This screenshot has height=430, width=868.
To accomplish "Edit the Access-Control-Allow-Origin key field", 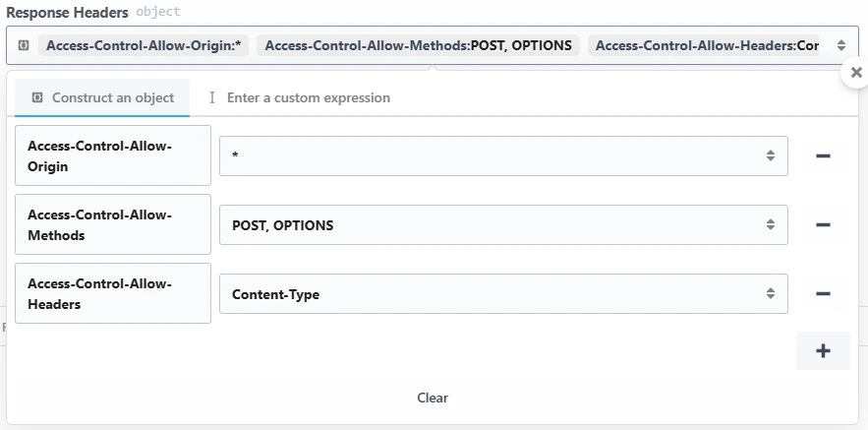I will tap(112, 155).
